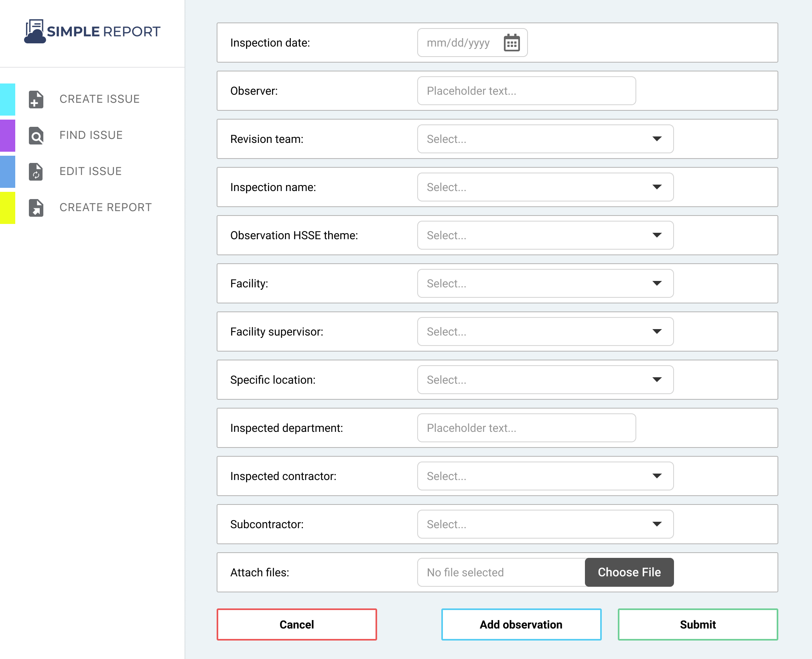This screenshot has height=659, width=812.
Task: Open the Subcontractor select list
Action: 545,524
